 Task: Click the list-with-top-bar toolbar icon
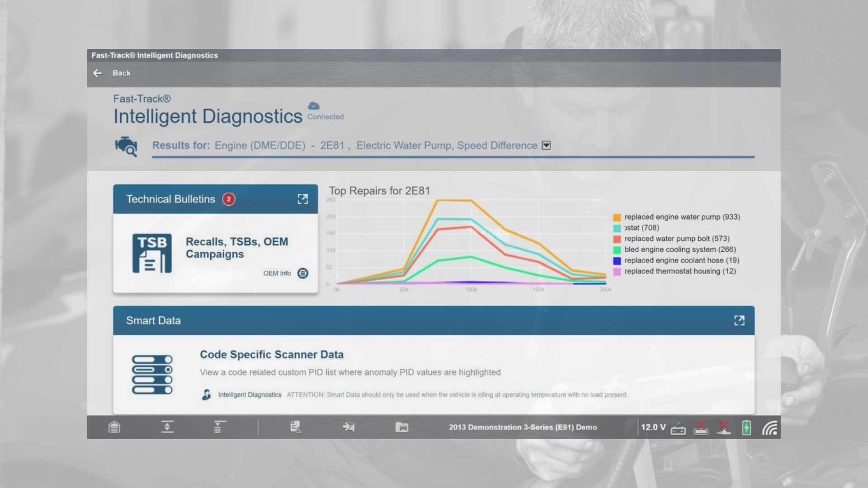pos(220,427)
